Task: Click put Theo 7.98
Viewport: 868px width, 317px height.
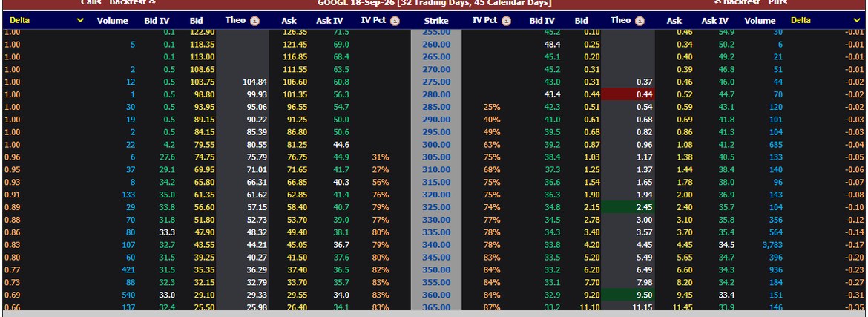Action: [x=645, y=283]
